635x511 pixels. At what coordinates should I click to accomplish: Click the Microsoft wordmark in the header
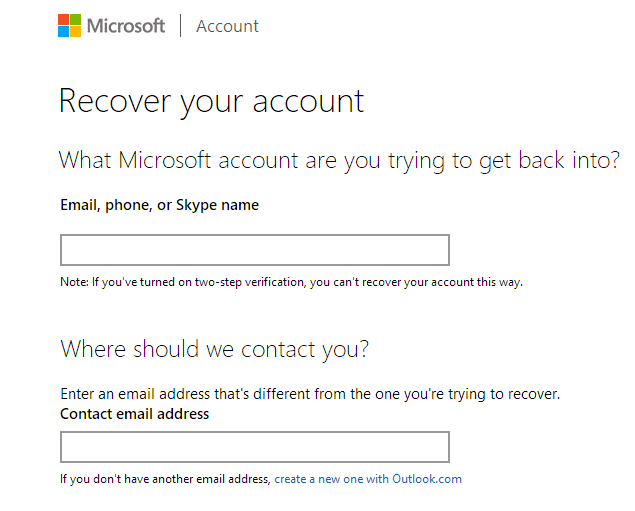coord(126,26)
